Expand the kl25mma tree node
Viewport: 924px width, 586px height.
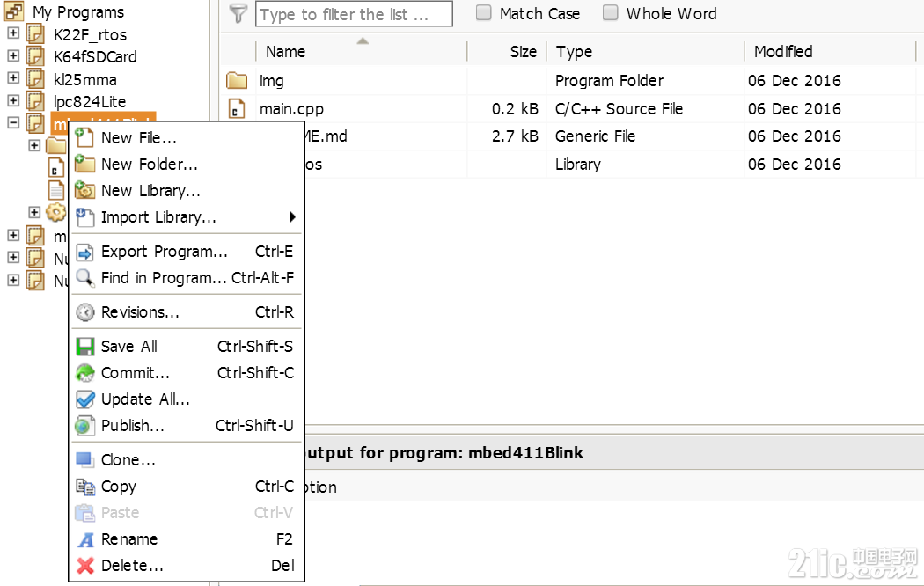click(13, 77)
